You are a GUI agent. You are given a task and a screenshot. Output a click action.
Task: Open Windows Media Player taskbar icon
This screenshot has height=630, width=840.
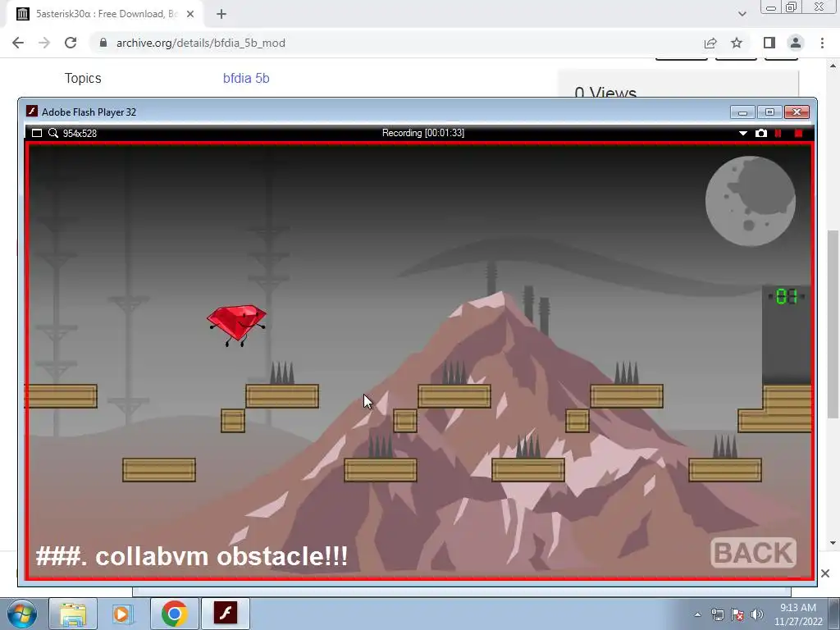[122, 614]
